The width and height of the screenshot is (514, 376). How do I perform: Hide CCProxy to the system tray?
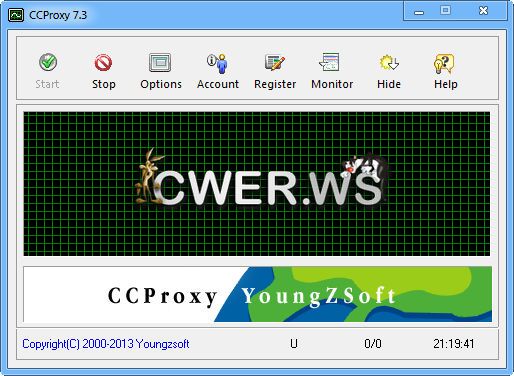point(389,71)
